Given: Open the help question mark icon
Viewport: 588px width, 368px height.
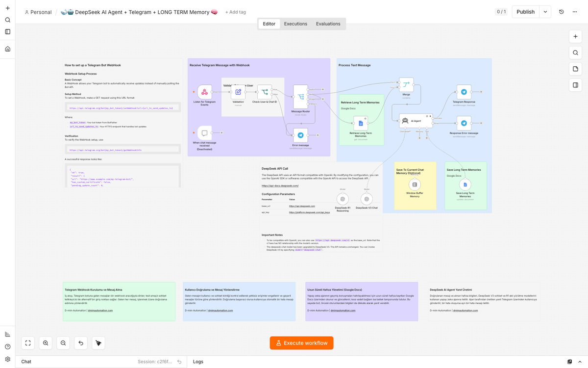Looking at the screenshot, I should 7,347.
